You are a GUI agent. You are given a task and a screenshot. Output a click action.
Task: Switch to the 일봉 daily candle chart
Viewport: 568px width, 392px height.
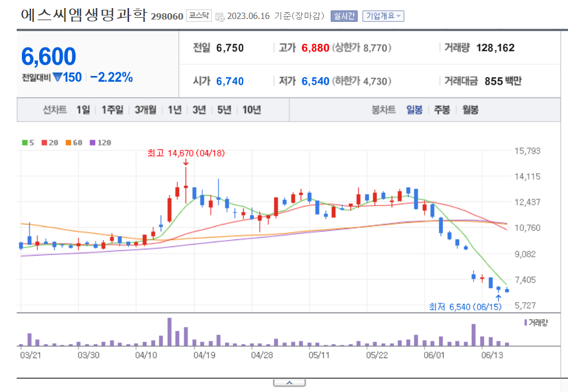point(414,110)
